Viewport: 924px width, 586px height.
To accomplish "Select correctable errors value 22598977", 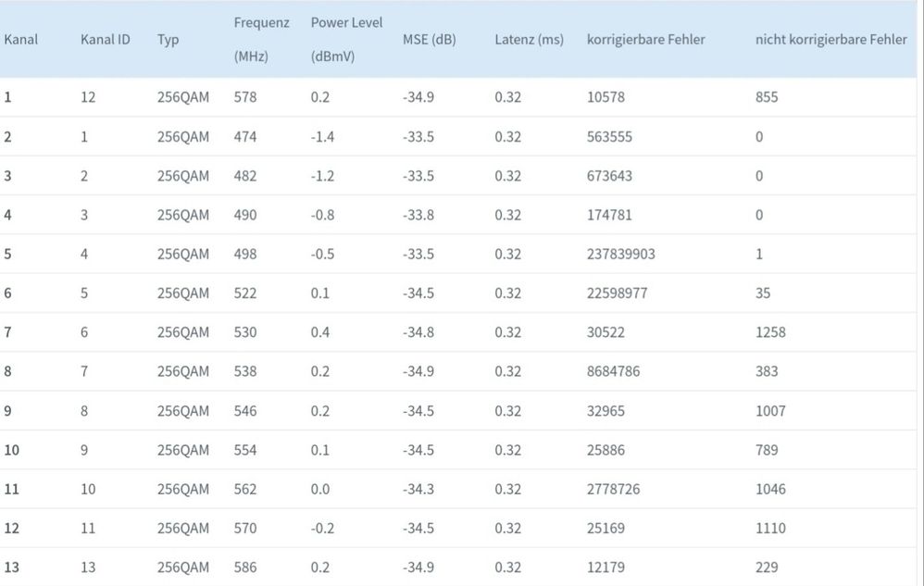I will 617,293.
